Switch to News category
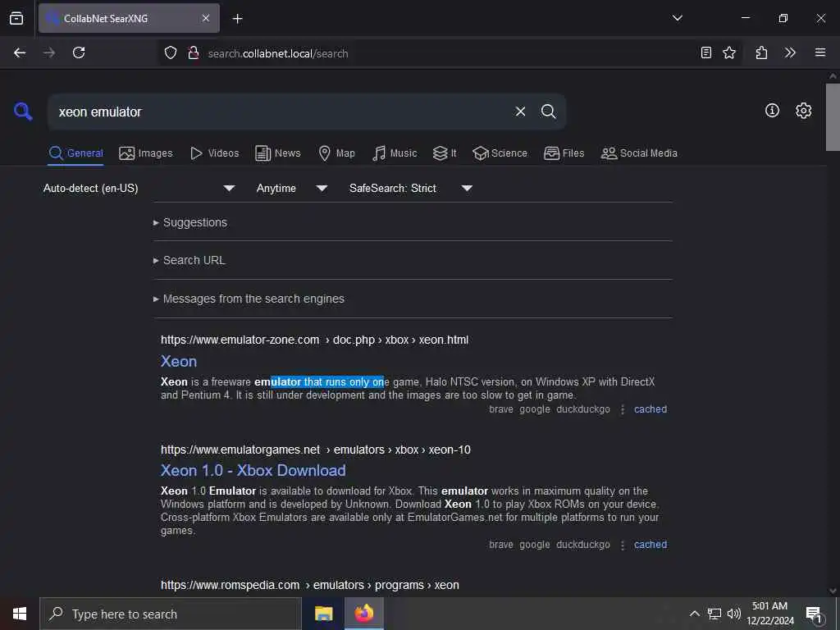840x630 pixels. point(277,153)
